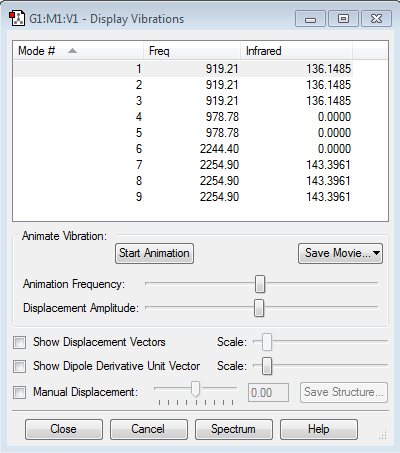
Task: Click the Animation Frequency slider handle
Action: [260, 284]
